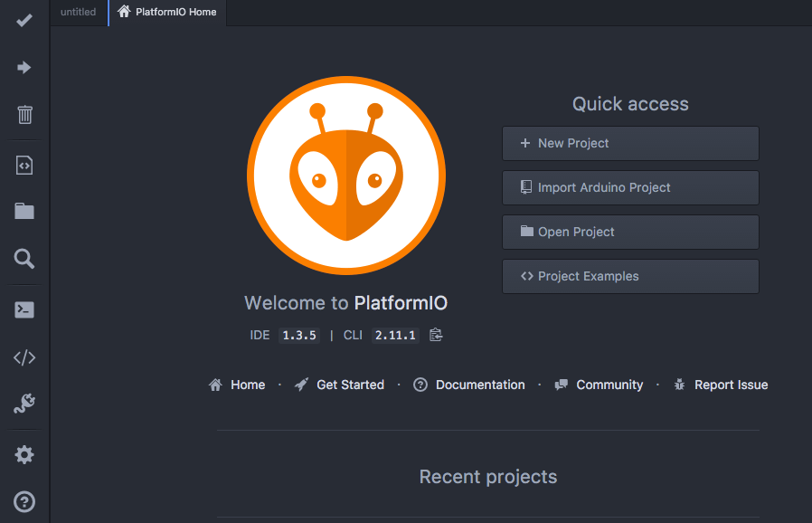Click Import Arduino Project button
The image size is (812, 523).
click(x=630, y=187)
